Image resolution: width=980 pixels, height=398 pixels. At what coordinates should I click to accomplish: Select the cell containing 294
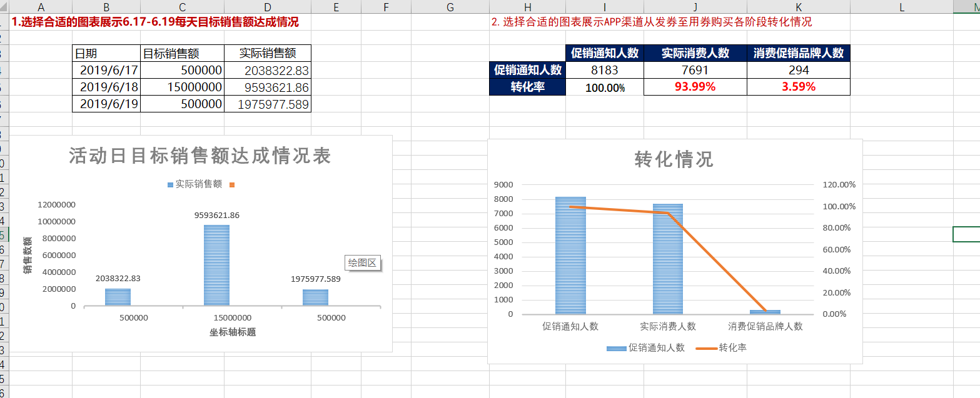point(799,70)
